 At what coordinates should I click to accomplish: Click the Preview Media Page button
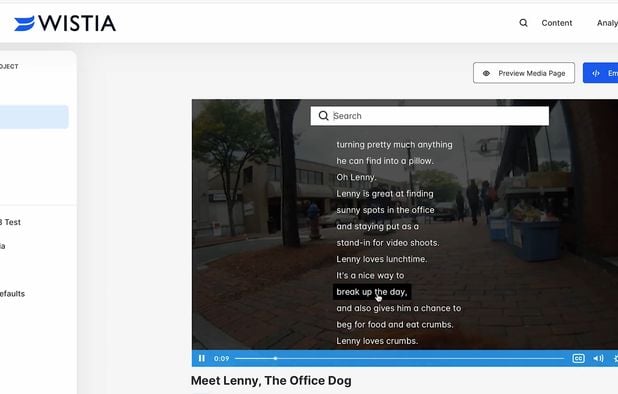[x=524, y=73]
